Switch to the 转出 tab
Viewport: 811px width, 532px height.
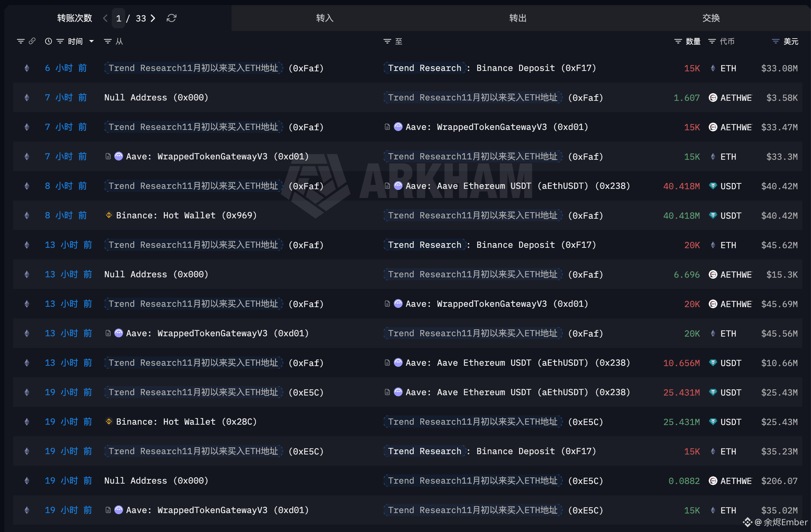coord(518,18)
